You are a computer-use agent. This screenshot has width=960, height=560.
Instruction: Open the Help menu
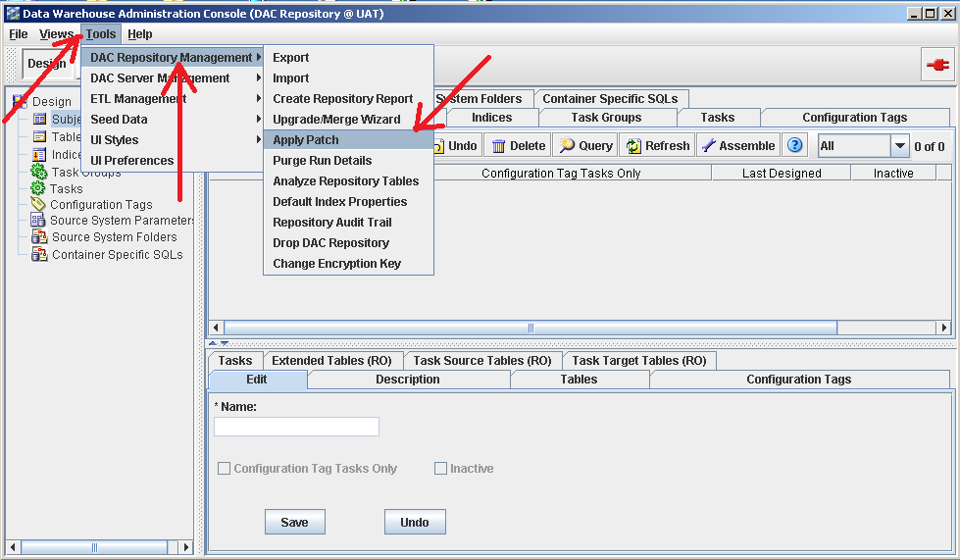click(x=140, y=34)
